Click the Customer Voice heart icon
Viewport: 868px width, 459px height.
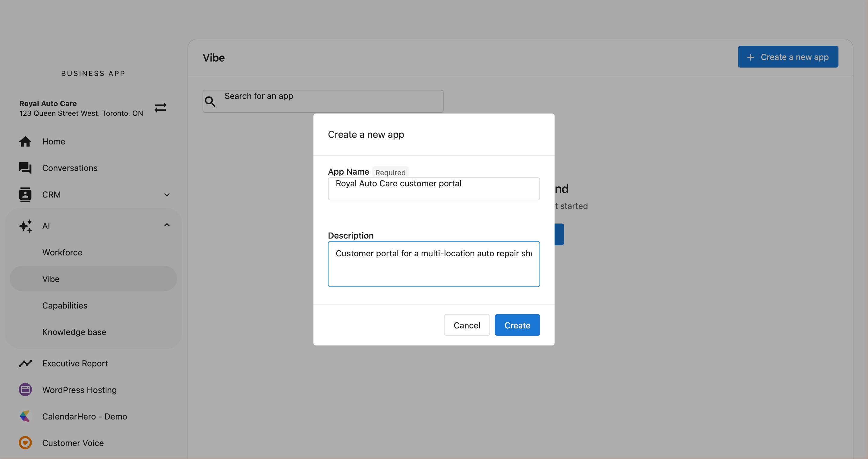(x=25, y=443)
